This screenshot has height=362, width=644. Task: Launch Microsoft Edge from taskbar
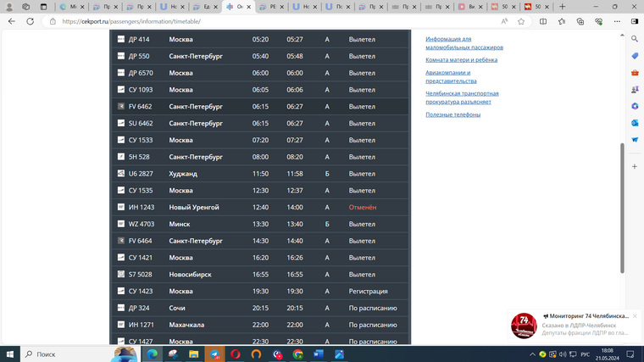point(152,354)
